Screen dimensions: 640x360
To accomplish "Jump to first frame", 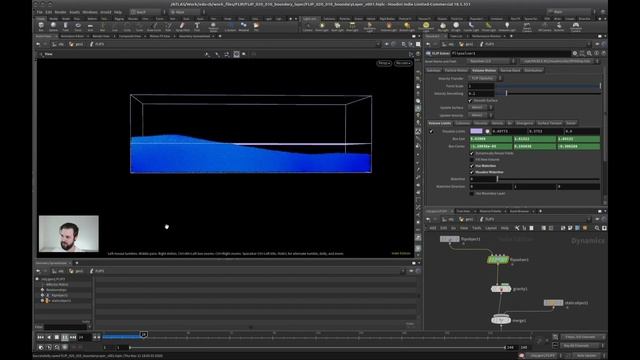I will pyautogui.click(x=40, y=337).
